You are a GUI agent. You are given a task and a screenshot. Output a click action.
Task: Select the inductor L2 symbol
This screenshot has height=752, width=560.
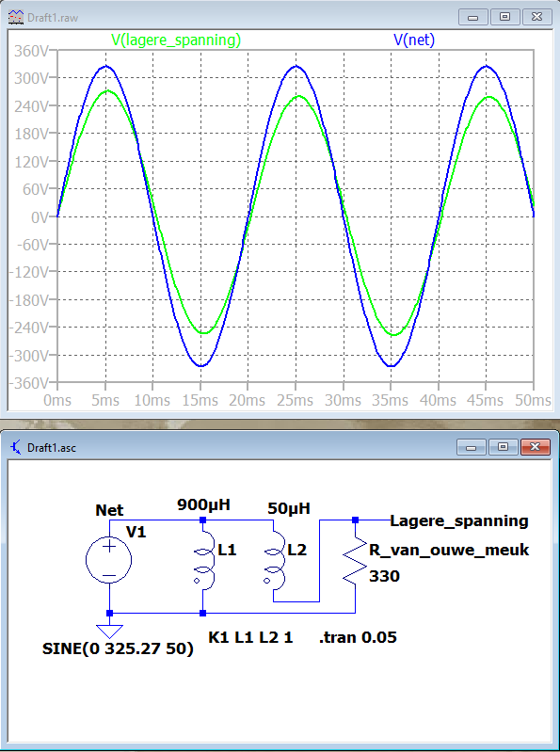click(274, 560)
